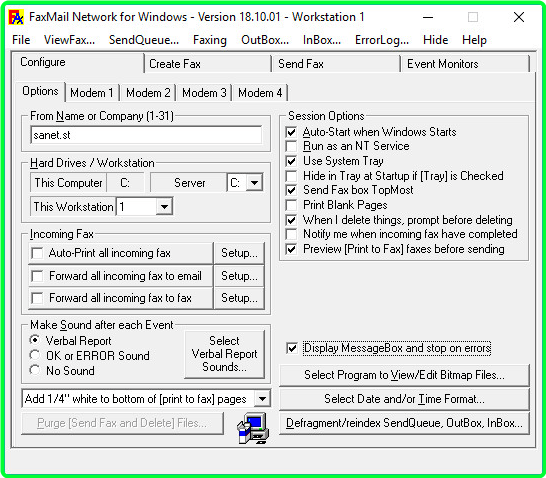Viewport: 546px width, 478px height.
Task: Open the File menu
Action: 21,40
